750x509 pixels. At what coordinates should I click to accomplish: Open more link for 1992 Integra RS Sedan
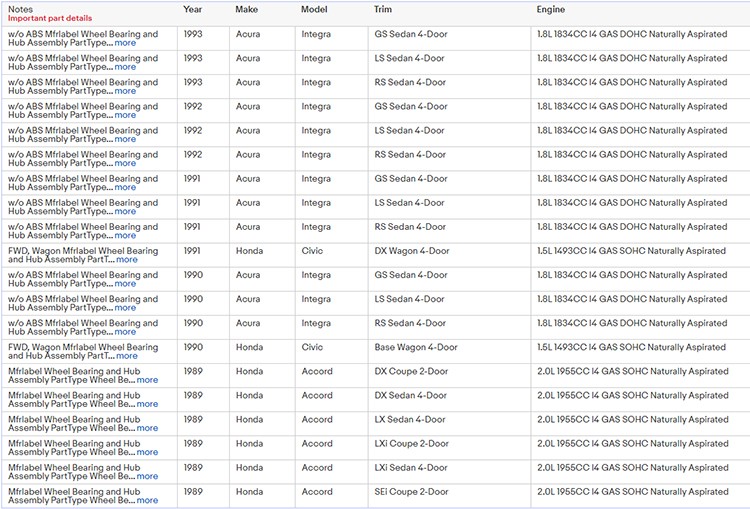tap(125, 163)
